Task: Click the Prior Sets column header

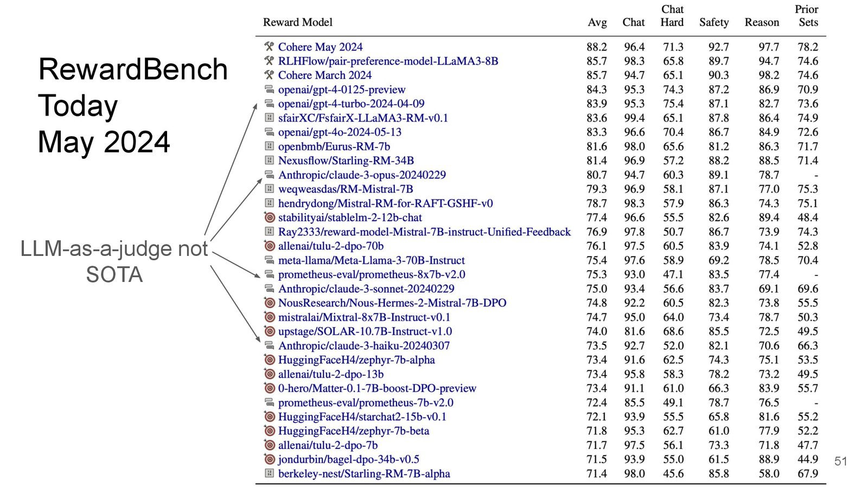Action: tap(807, 16)
